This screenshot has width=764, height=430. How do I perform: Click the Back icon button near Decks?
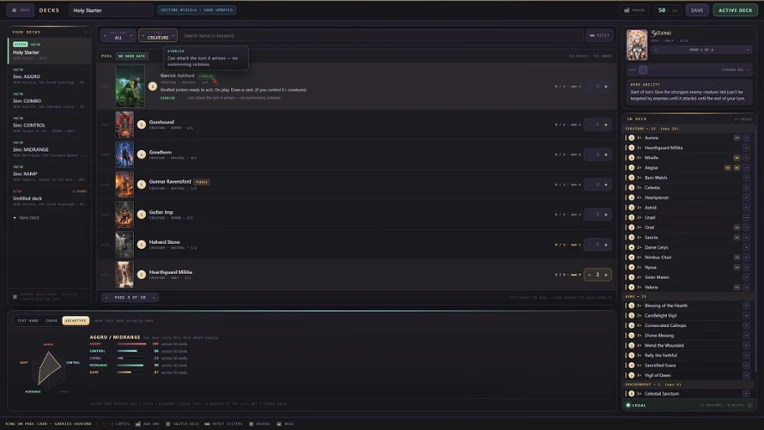[x=20, y=10]
